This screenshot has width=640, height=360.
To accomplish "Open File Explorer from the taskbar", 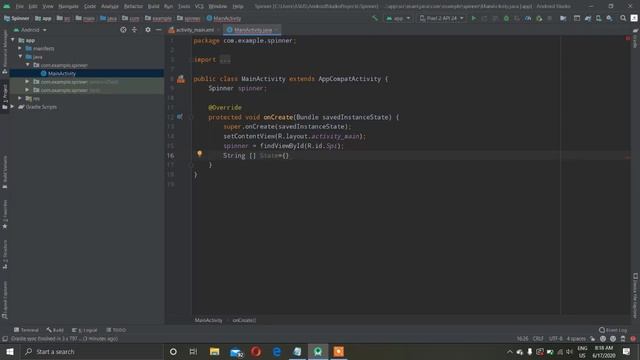I will pyautogui.click(x=215, y=351).
